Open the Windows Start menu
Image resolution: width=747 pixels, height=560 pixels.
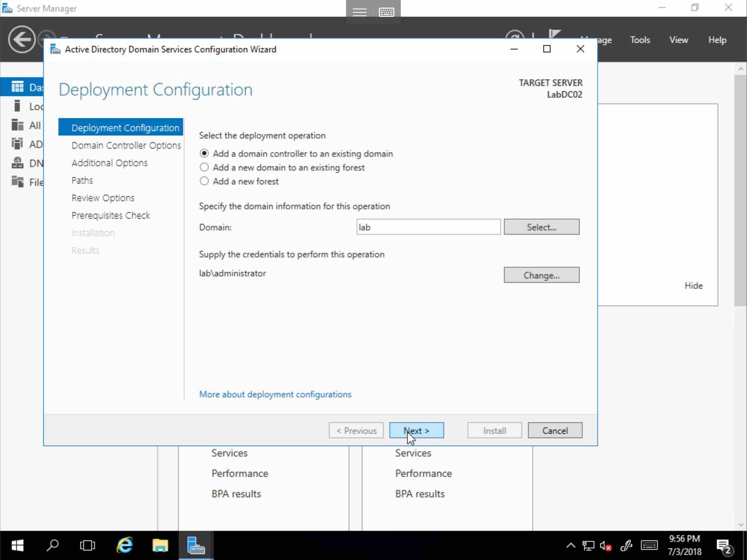tap(17, 545)
